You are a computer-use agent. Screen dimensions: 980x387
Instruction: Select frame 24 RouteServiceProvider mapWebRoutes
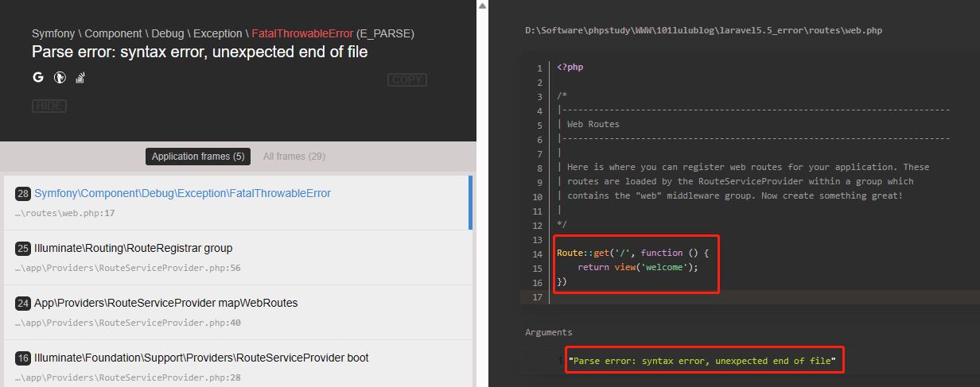coord(238,313)
